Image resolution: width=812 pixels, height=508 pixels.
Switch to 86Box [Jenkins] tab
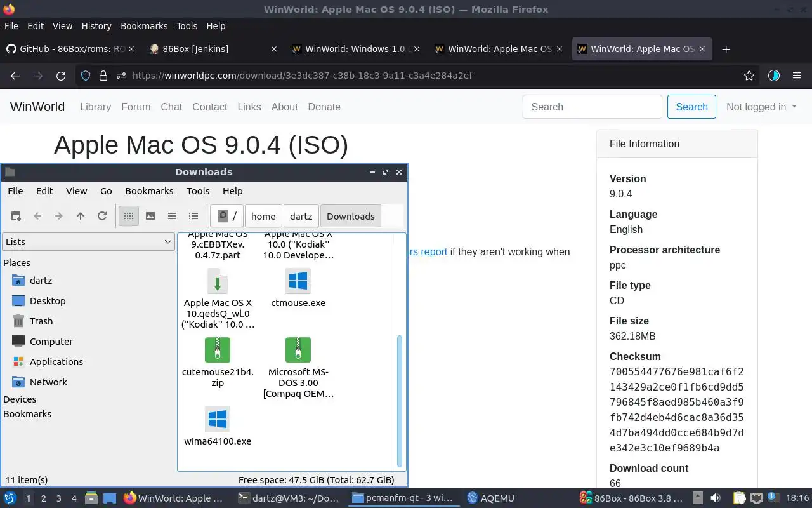click(213, 49)
